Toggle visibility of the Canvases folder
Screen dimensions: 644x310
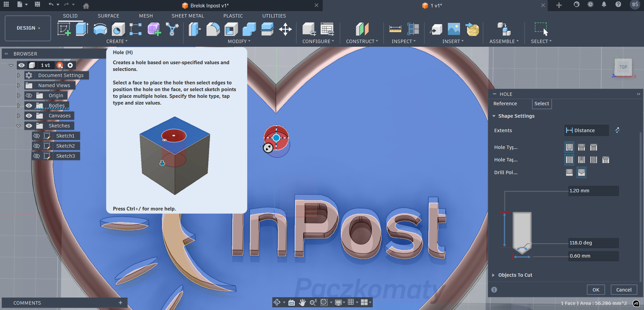[29, 116]
